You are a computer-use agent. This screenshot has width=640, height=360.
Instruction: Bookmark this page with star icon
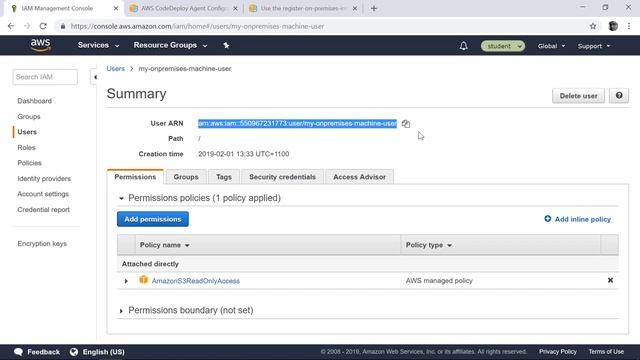[593, 26]
